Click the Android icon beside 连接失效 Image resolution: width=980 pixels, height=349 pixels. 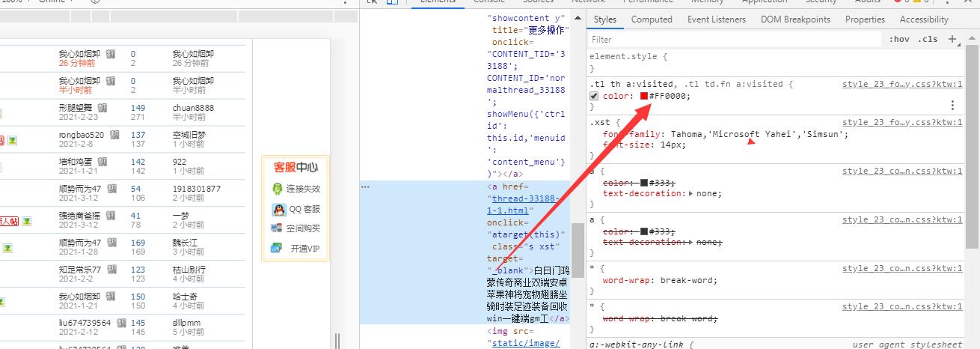point(278,189)
